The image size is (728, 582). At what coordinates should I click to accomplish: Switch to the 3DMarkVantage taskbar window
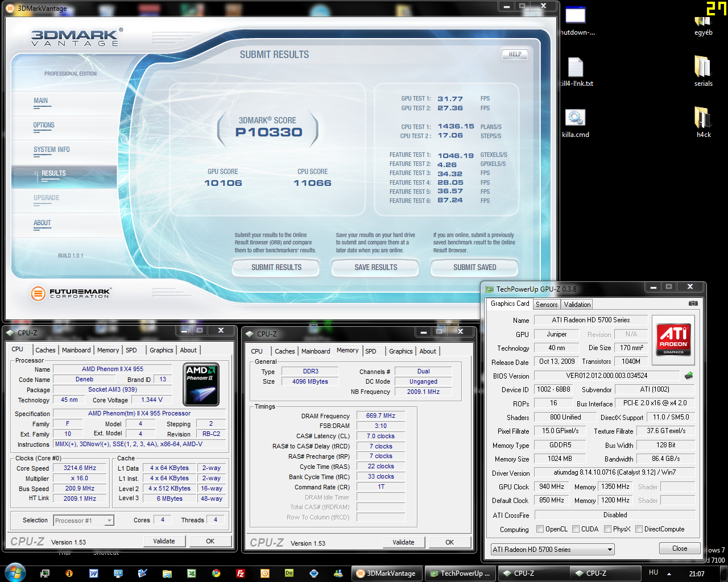point(387,573)
